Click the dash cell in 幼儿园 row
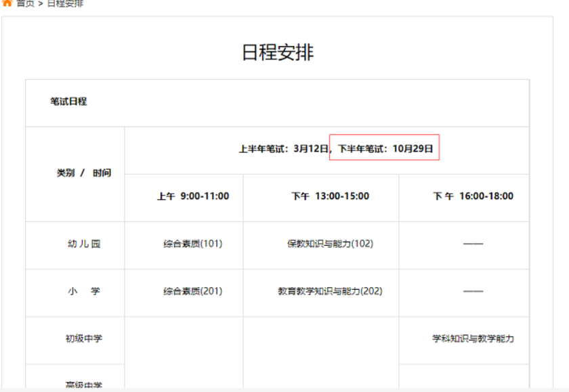The image size is (569, 392). tap(473, 244)
